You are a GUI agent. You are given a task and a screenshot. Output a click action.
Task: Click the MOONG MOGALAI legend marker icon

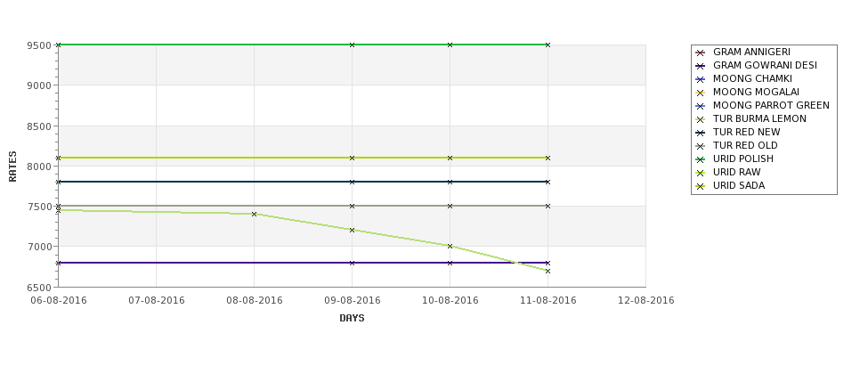[x=701, y=93]
